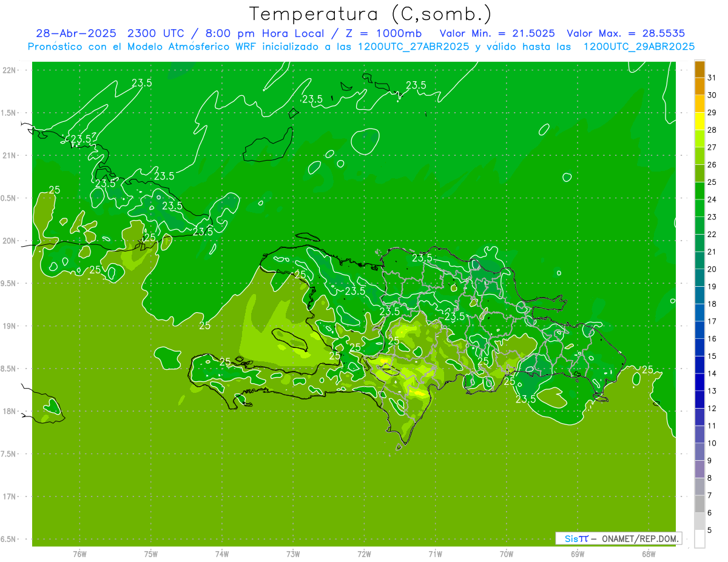Click "Valor Max. = 28.5535" text

(627, 33)
